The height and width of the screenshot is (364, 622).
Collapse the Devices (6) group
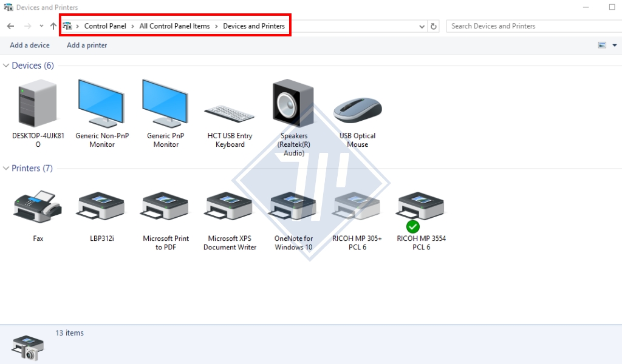(x=7, y=66)
